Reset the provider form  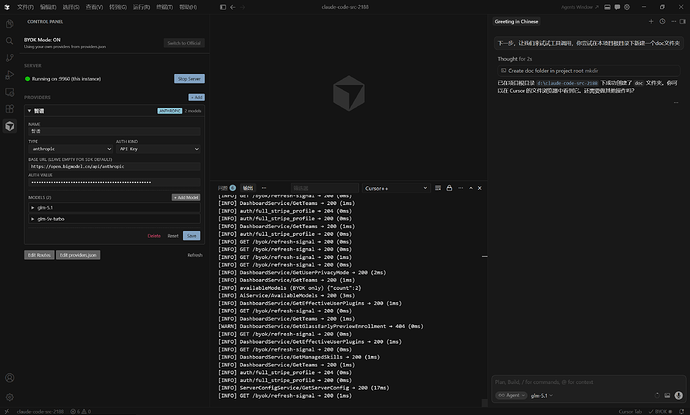(173, 236)
